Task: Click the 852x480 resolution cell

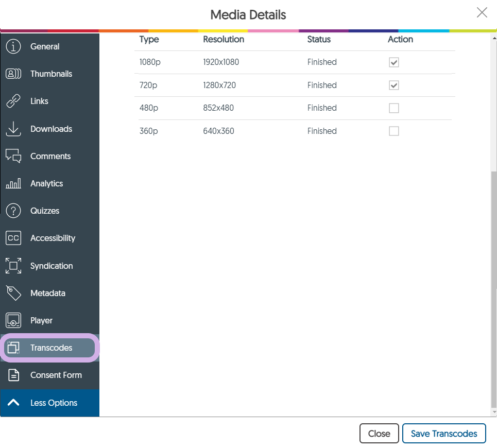Action: [x=218, y=108]
